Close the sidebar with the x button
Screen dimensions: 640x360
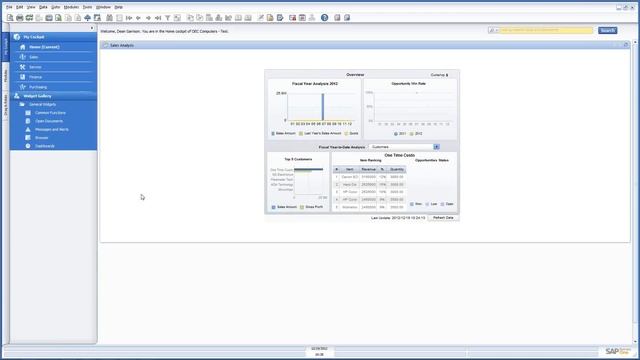(x=91, y=28)
